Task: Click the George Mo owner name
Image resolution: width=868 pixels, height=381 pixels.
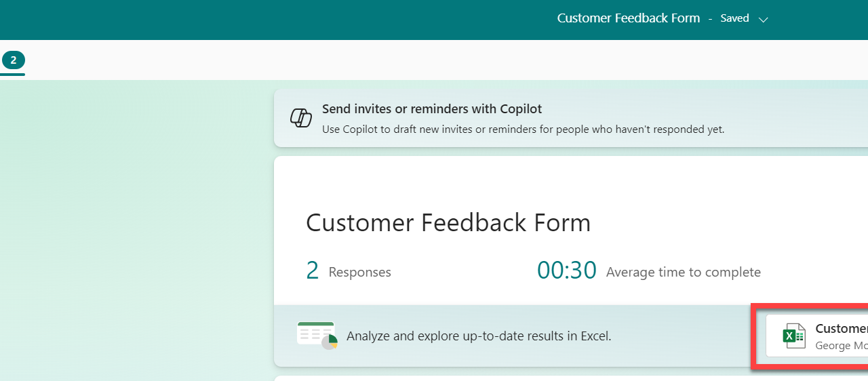Action: coord(841,346)
